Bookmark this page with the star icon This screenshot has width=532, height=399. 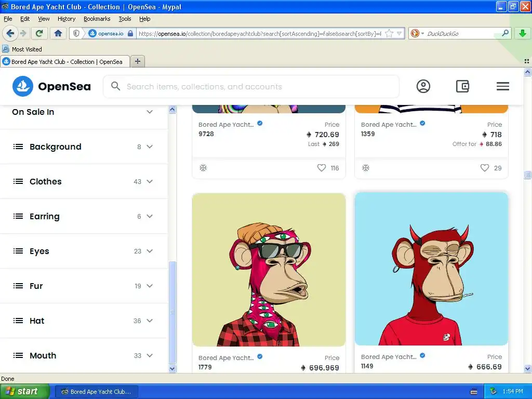point(389,33)
